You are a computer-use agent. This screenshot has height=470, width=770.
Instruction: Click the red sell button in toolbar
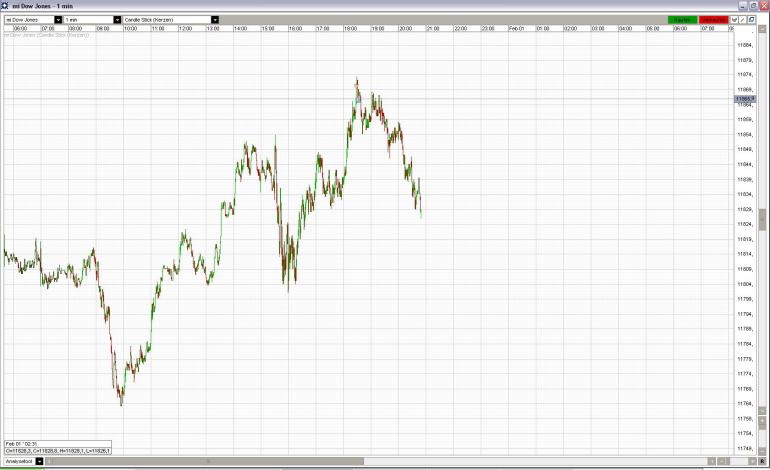[714, 20]
